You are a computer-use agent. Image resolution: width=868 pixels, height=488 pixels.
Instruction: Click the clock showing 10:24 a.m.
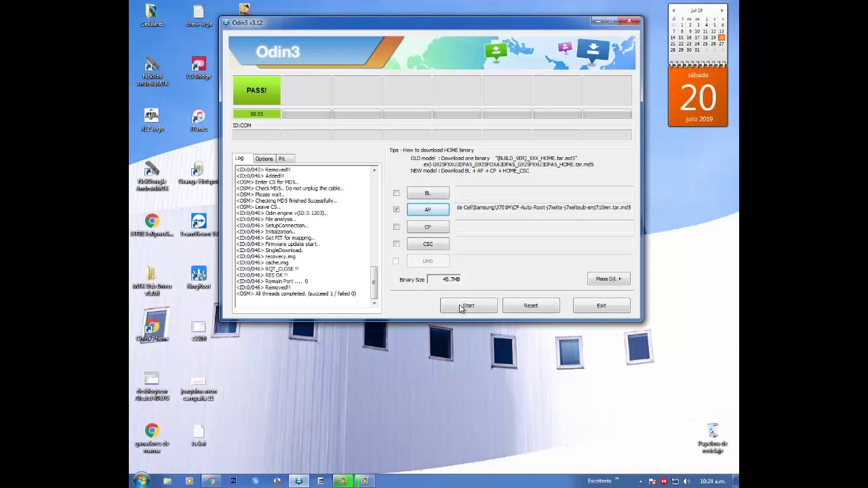pyautogui.click(x=712, y=481)
